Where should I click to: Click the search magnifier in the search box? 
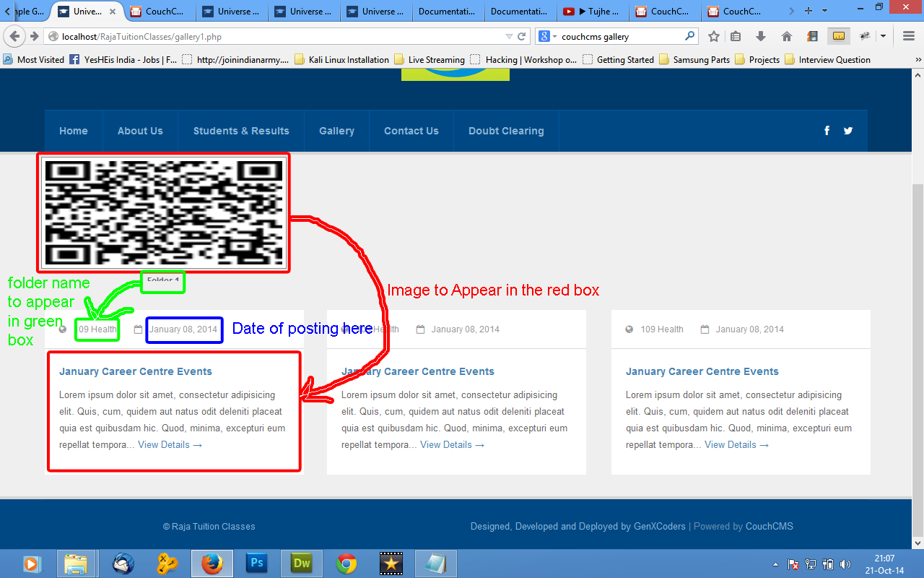point(690,35)
